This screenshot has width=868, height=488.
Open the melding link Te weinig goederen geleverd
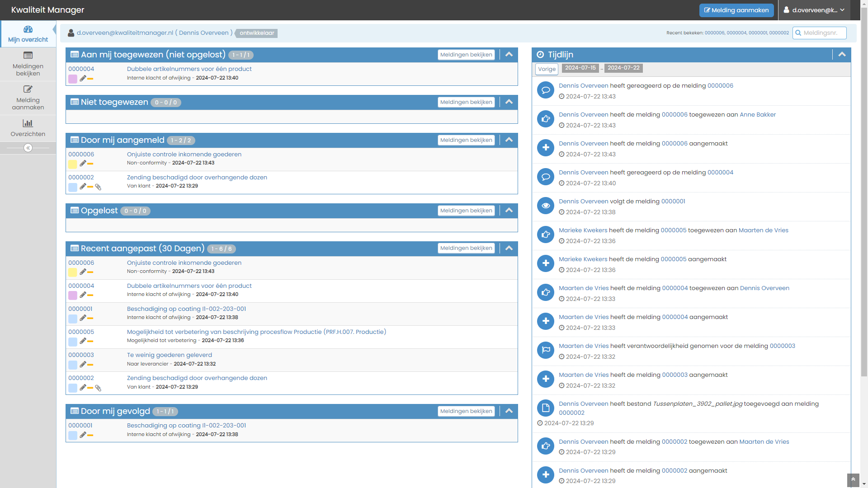tap(169, 355)
